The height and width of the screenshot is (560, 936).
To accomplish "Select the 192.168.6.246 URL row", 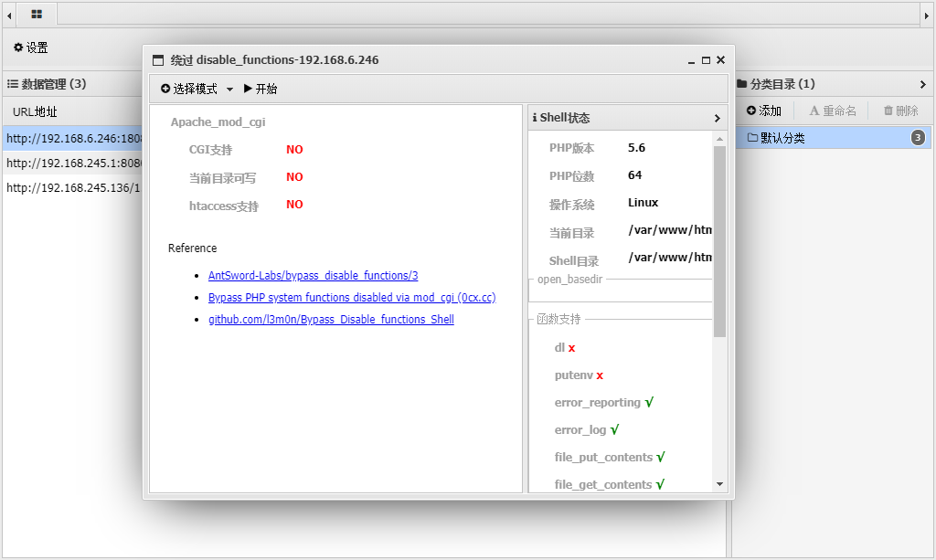I will point(75,139).
